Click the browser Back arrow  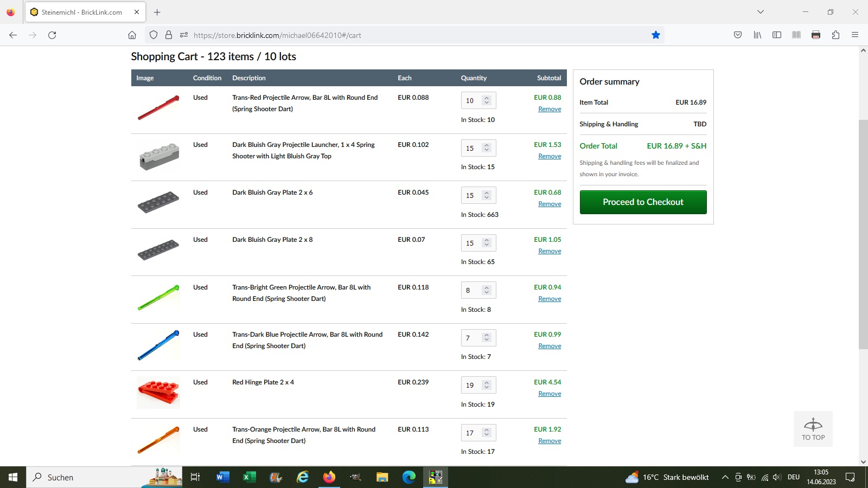pyautogui.click(x=13, y=35)
